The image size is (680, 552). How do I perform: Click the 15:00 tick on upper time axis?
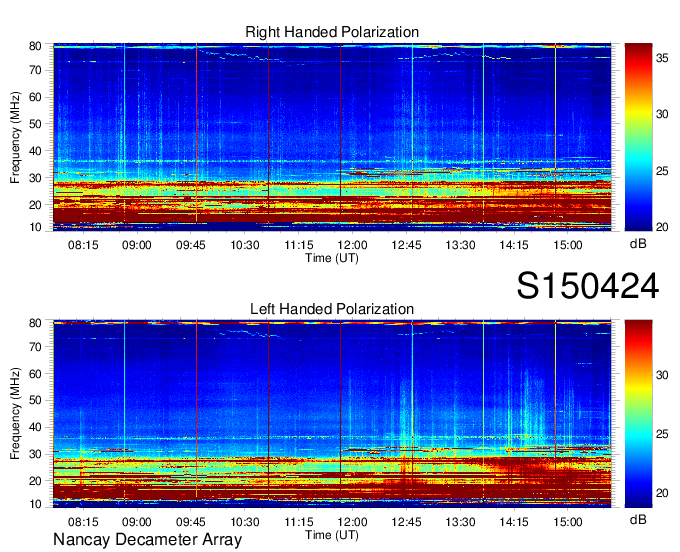point(568,245)
